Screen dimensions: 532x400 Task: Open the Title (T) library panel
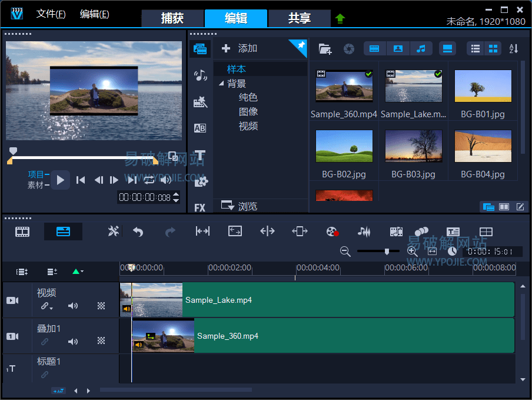pyautogui.click(x=200, y=156)
